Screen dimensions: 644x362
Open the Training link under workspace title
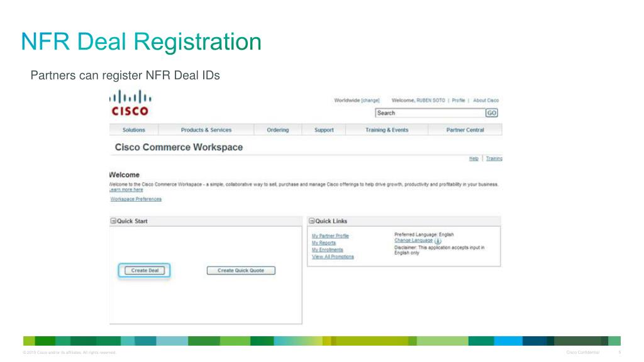pyautogui.click(x=494, y=158)
